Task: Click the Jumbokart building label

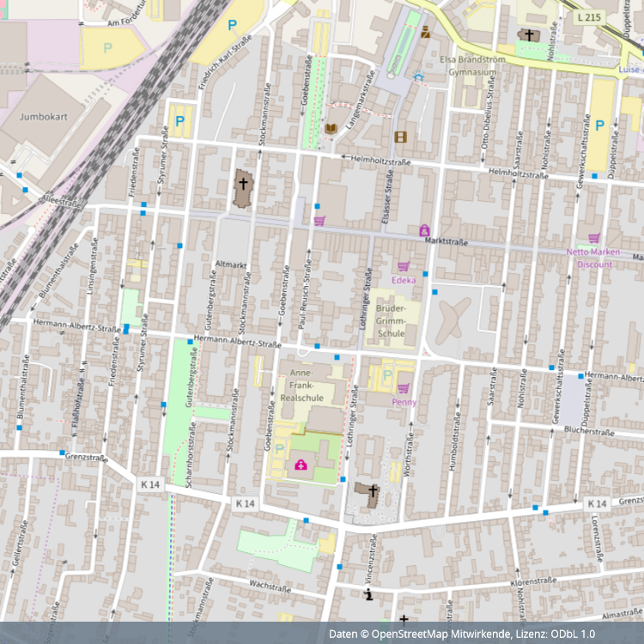Action: coord(42,114)
